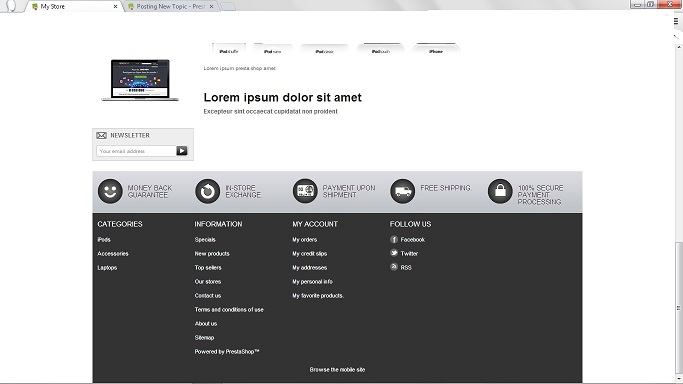Click the Secure Payment lock icon
683x384 pixels.
500,191
